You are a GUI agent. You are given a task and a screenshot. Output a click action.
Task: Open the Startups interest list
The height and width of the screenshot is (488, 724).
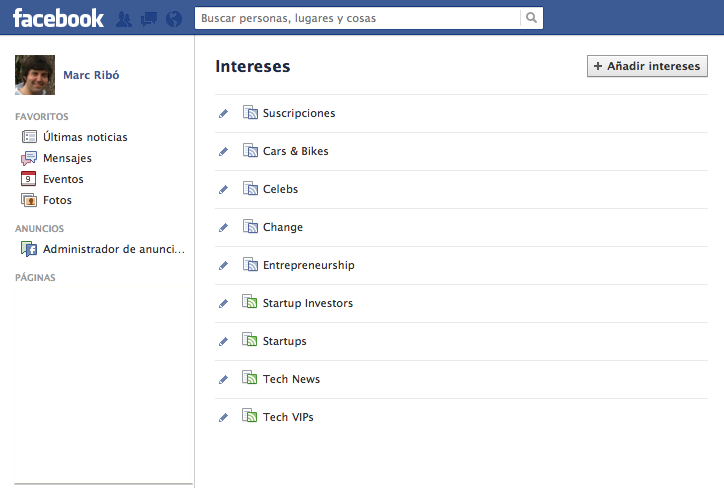[284, 341]
